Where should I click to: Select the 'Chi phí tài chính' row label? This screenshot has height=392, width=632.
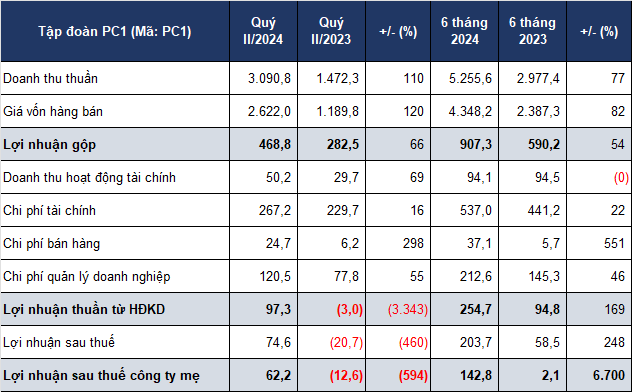(50, 210)
